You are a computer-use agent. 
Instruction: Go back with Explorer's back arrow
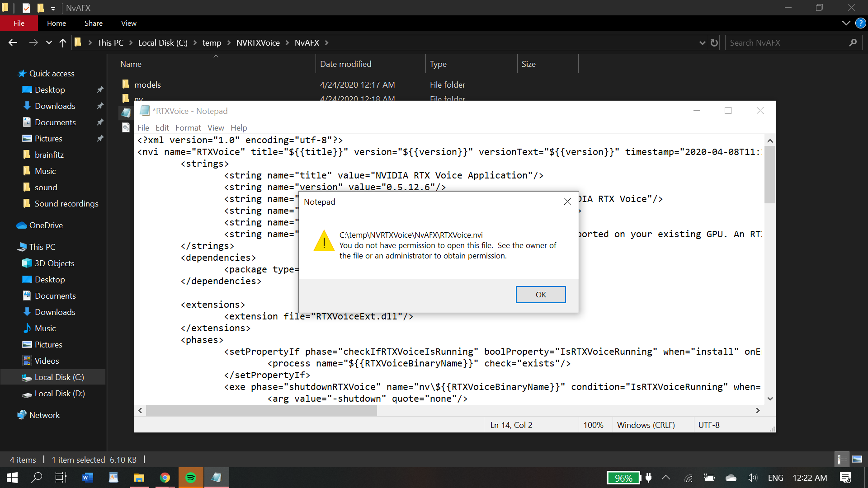13,42
